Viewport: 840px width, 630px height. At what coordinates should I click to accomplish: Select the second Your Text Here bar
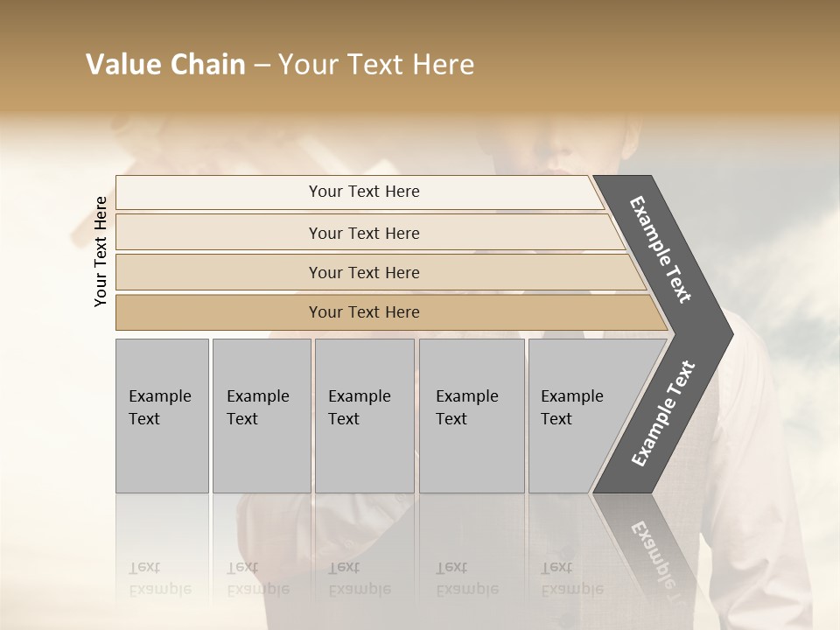point(369,232)
